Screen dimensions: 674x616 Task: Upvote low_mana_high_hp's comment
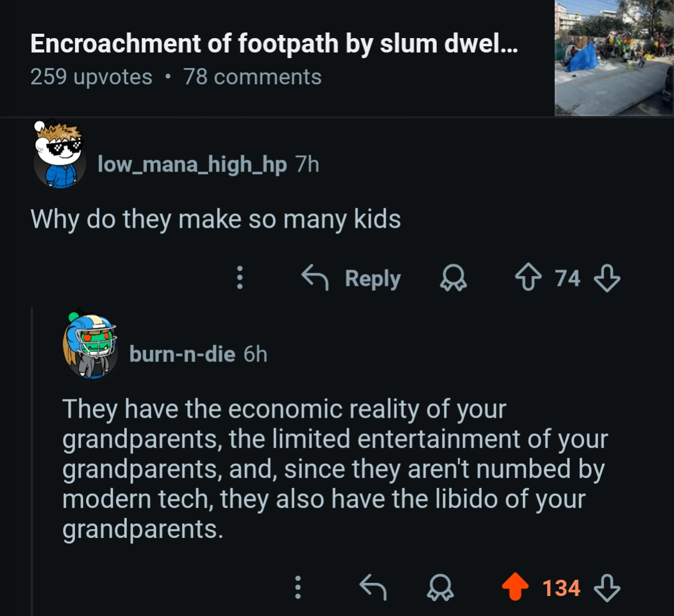pos(529,278)
